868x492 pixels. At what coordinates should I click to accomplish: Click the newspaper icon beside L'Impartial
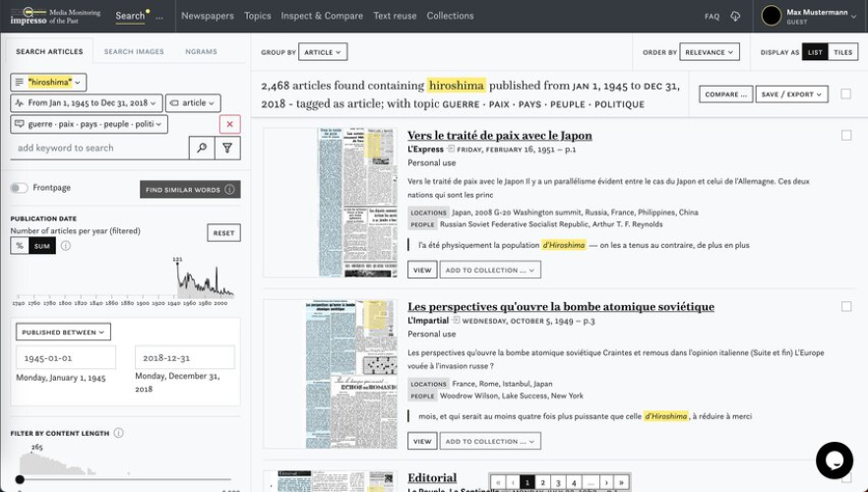point(457,320)
